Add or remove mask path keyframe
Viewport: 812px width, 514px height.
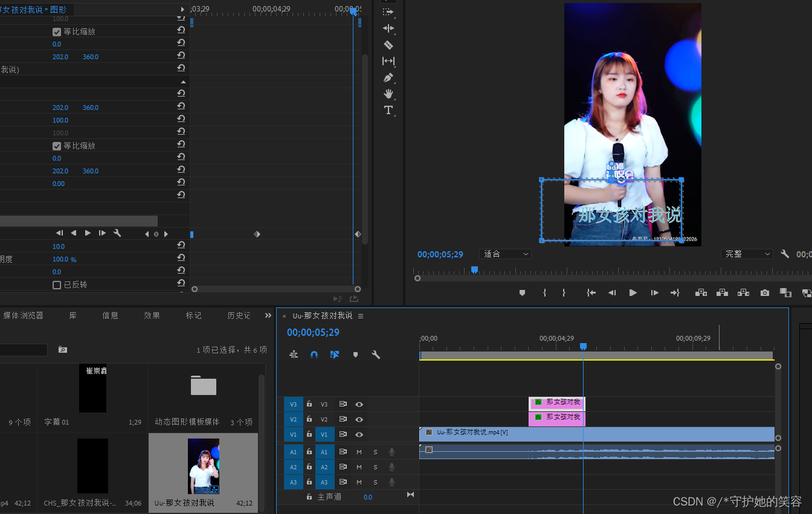click(156, 234)
